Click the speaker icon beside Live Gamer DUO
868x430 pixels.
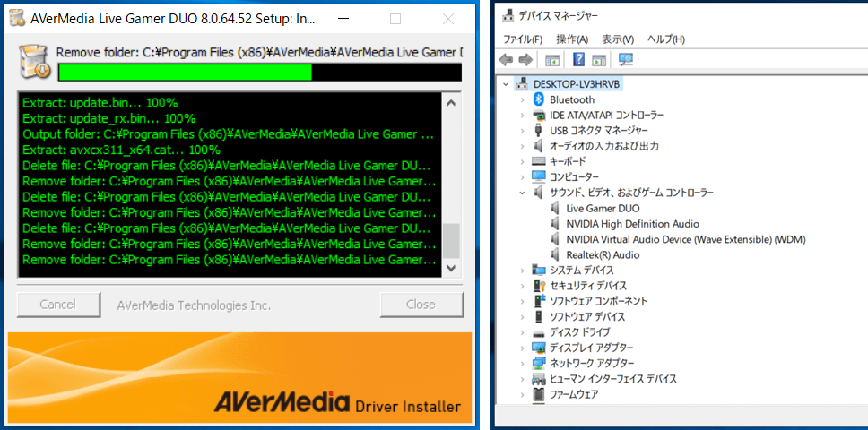point(555,208)
